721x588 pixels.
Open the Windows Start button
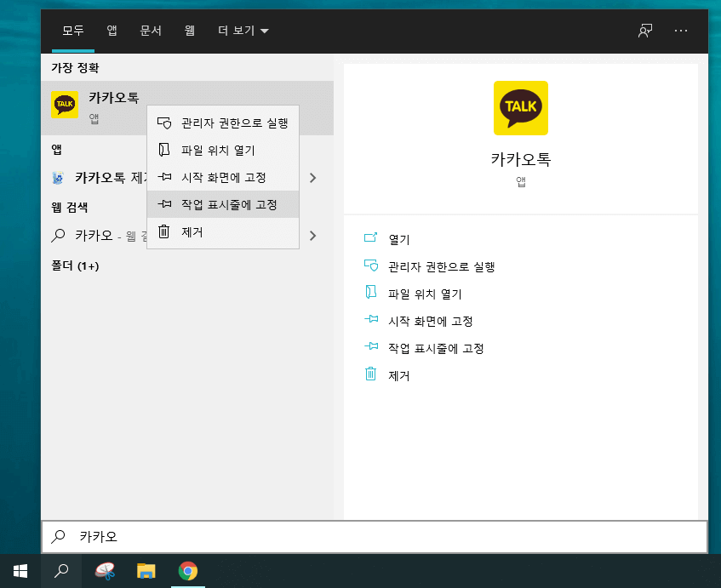pos(20,571)
